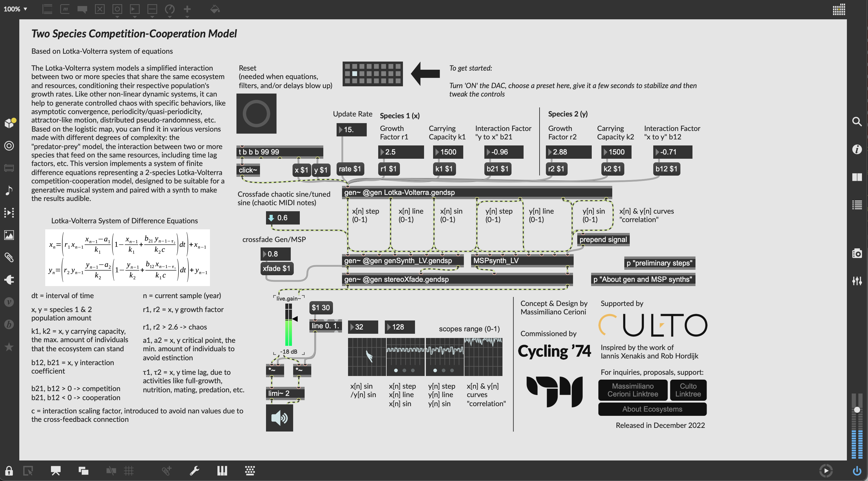Open p "About gen and MSP synths" subpatcher
868x481 pixels.
point(643,279)
